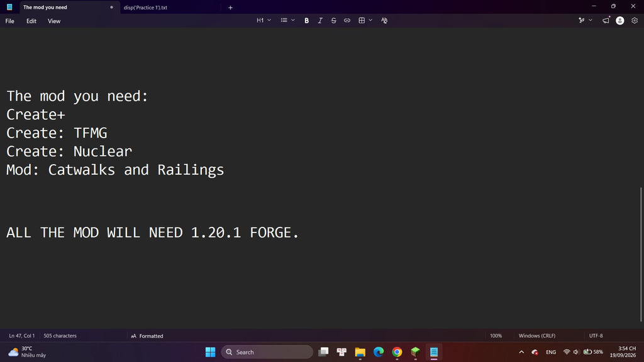Click the heading 'The mod you need:'
The height and width of the screenshot is (362, 644).
click(77, 96)
